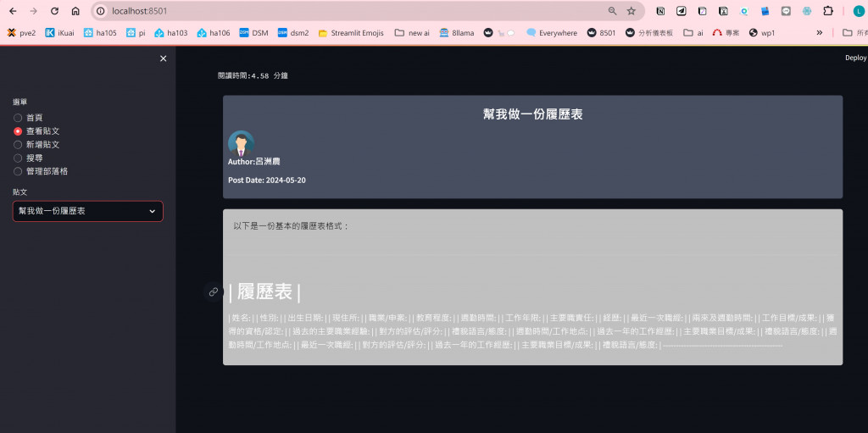Select the 管理部落格 radio option
Viewport: 868px width, 433px height.
(41, 171)
